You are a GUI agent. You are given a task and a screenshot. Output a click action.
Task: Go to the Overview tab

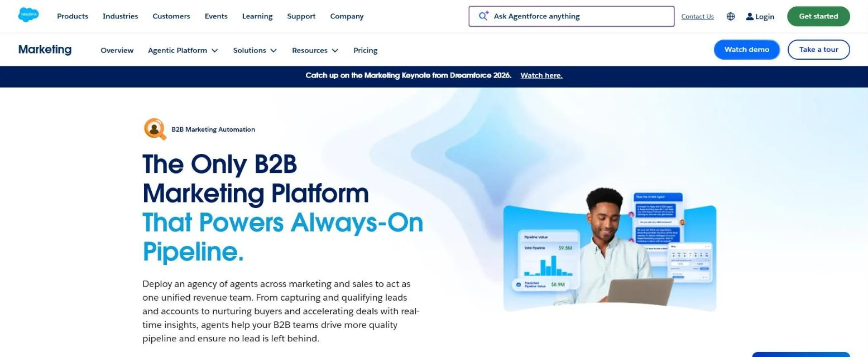[x=117, y=50]
